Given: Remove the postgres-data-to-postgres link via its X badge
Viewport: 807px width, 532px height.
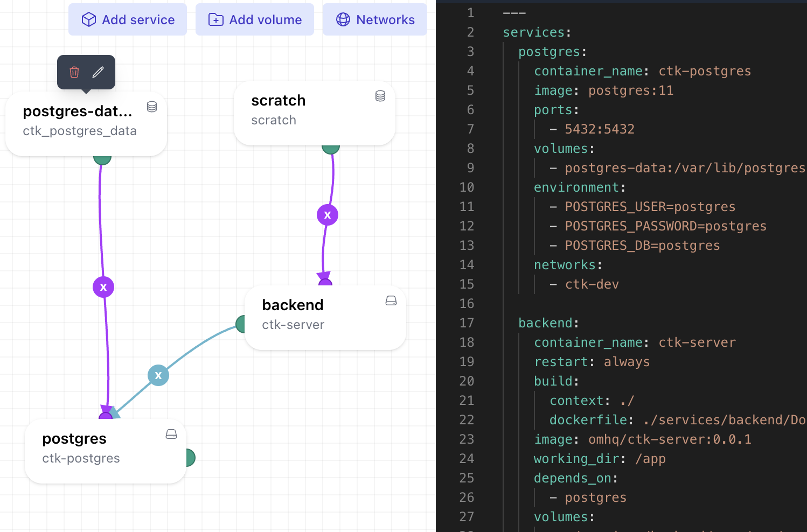Looking at the screenshot, I should coord(103,286).
